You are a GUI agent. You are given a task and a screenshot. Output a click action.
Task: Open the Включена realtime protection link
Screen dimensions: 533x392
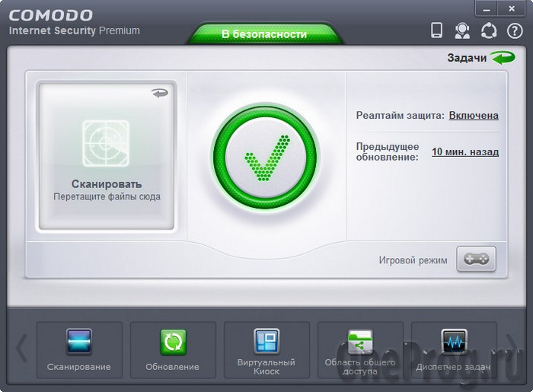pos(474,116)
